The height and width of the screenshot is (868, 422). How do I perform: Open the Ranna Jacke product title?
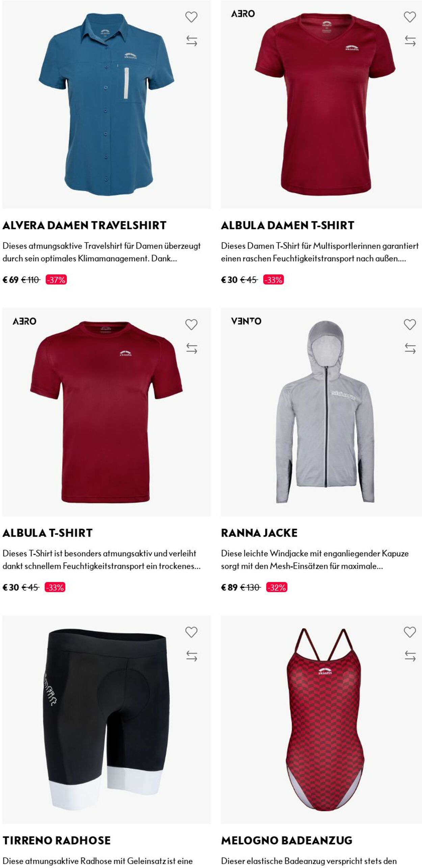pos(259,533)
